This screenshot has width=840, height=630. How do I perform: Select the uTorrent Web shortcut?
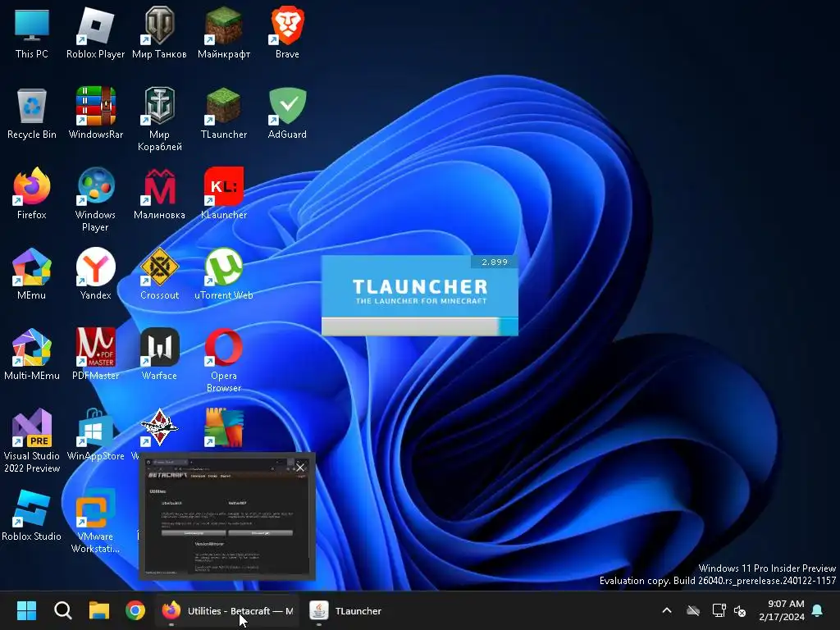coord(223,274)
